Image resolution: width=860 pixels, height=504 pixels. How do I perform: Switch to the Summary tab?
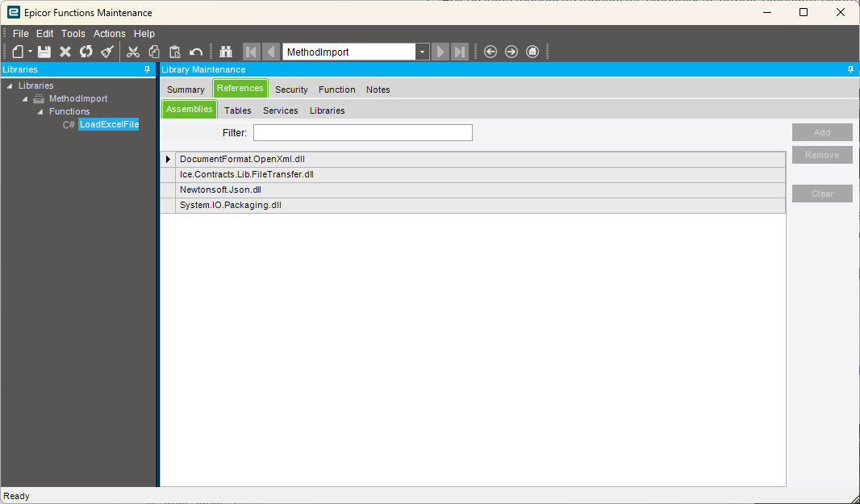(x=186, y=90)
